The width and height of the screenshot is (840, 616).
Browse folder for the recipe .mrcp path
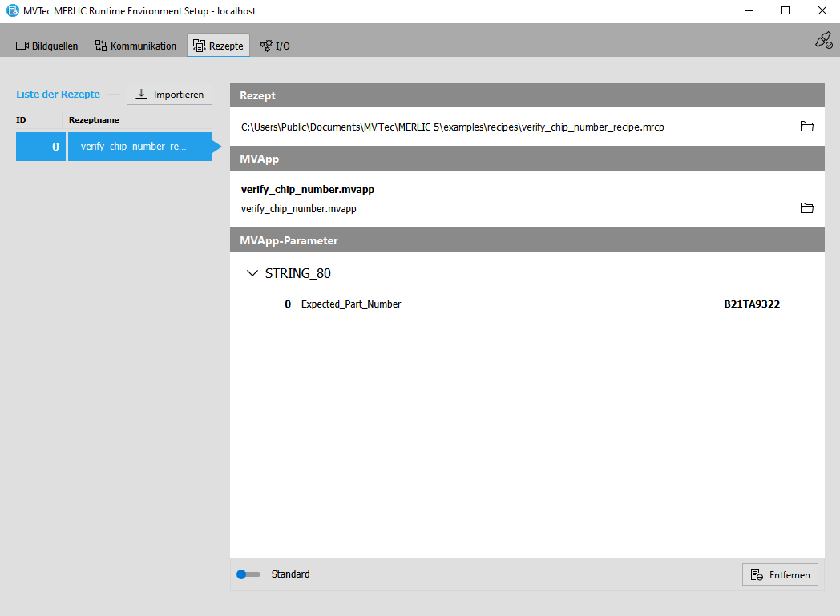click(806, 127)
